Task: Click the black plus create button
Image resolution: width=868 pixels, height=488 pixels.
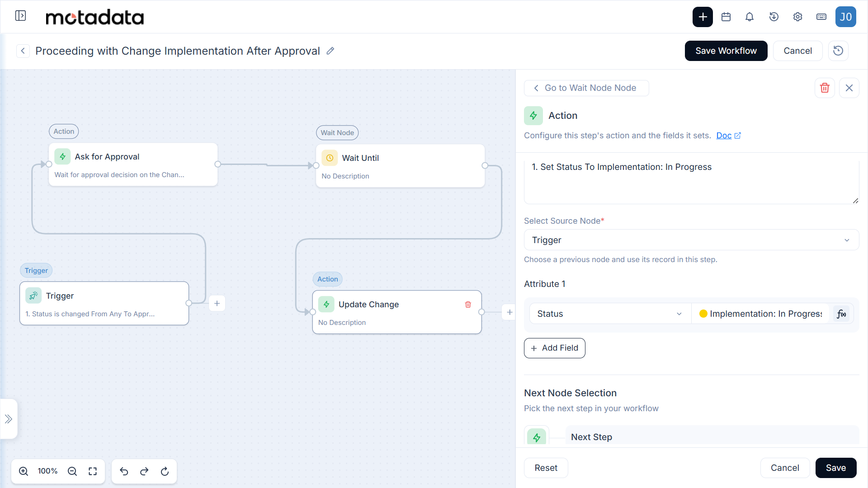Action: [x=703, y=17]
